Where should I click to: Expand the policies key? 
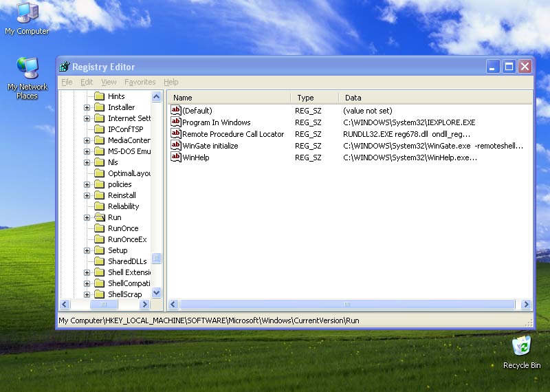tap(87, 184)
